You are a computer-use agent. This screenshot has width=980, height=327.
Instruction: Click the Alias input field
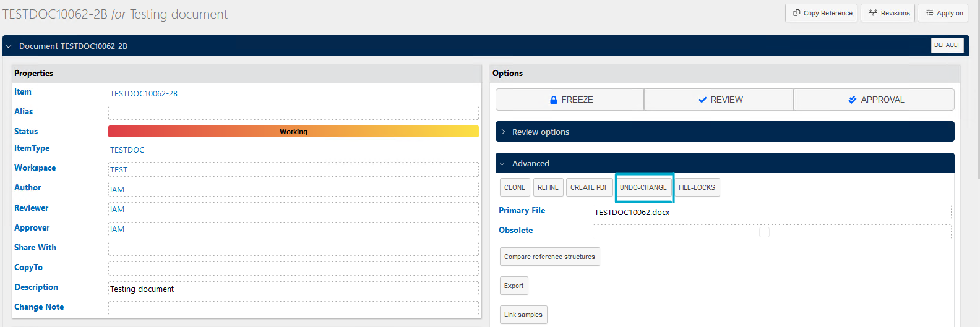point(293,113)
